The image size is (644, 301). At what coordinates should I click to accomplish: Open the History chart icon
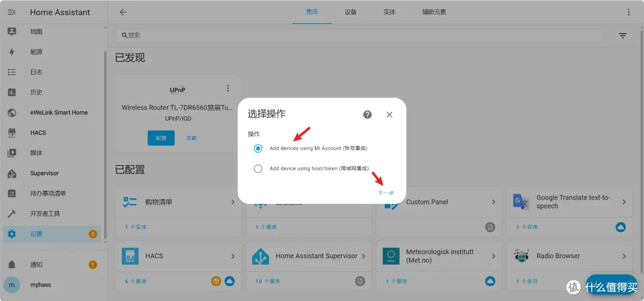12,92
